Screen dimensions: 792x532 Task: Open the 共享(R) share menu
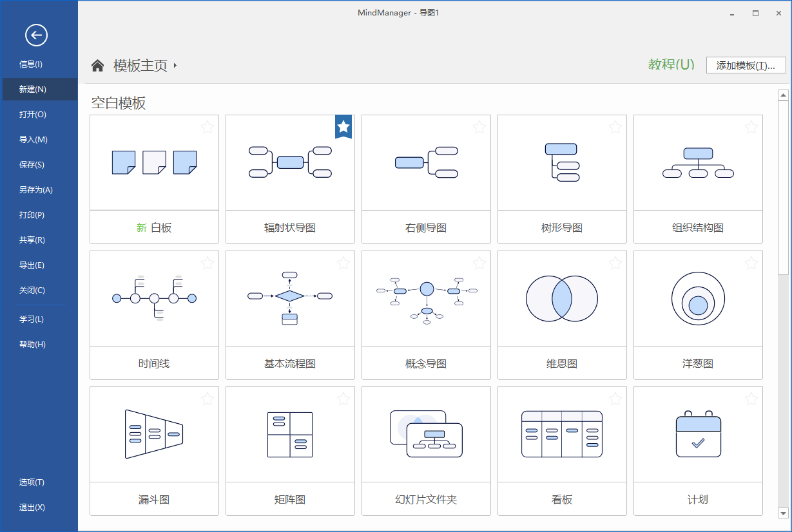(39, 240)
